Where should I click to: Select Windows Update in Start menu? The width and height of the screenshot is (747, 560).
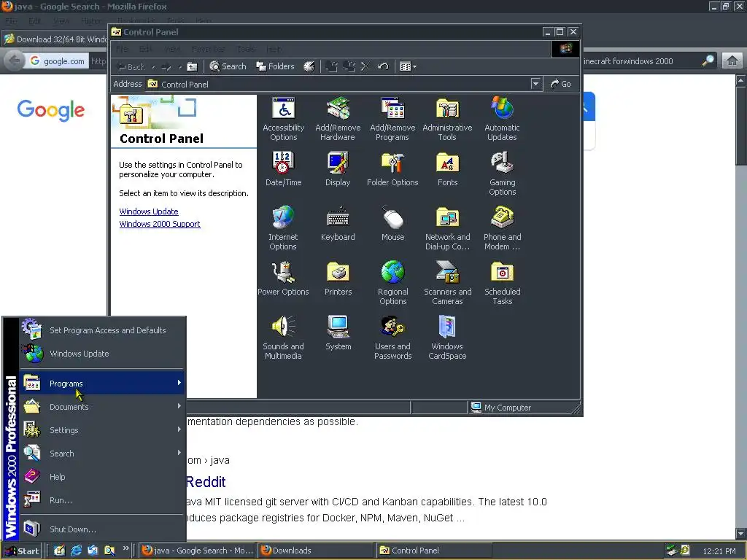click(x=102, y=354)
